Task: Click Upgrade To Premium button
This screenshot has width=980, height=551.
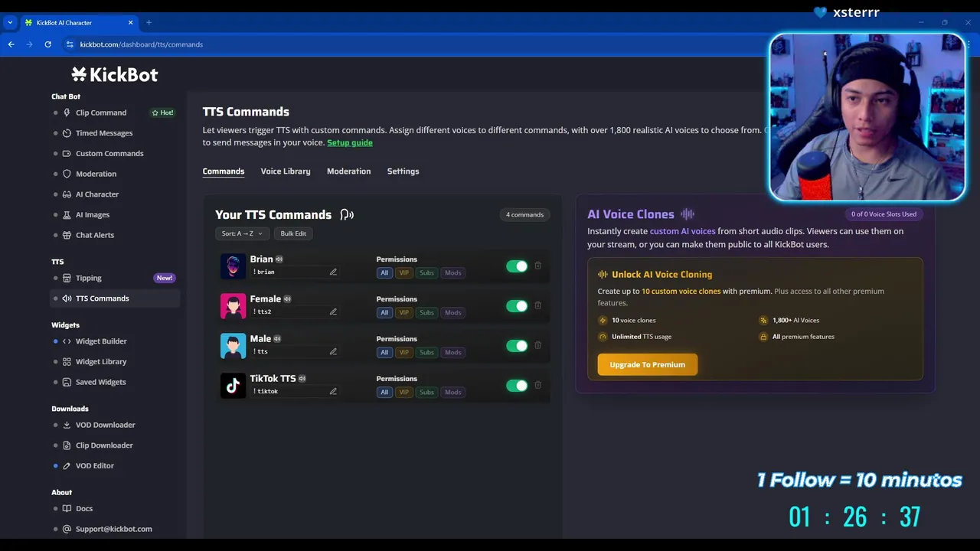Action: [647, 364]
